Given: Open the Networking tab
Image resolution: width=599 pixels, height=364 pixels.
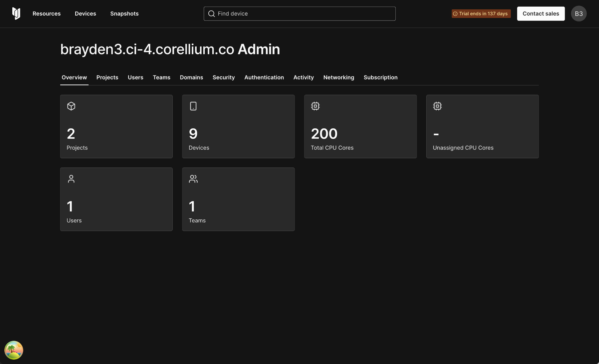Looking at the screenshot, I should tap(338, 77).
